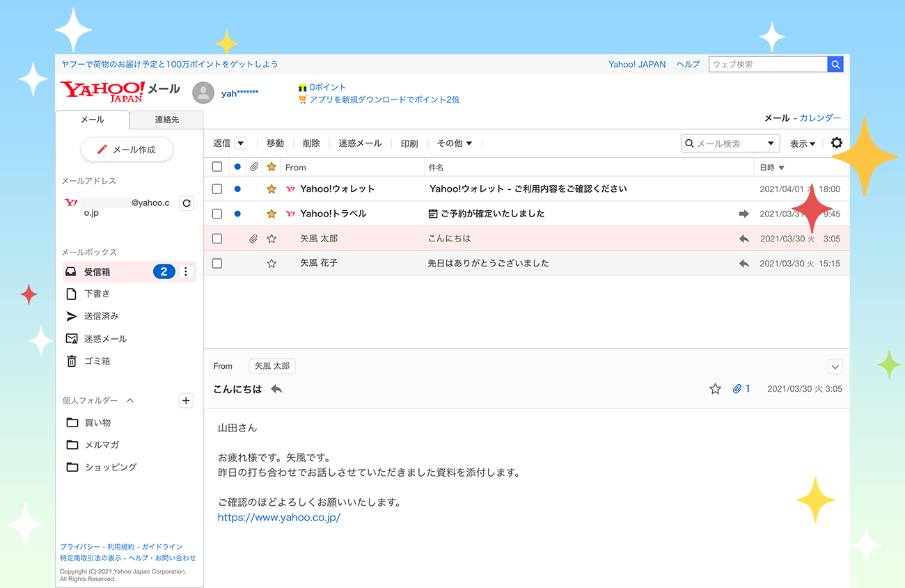This screenshot has width=905, height=588.
Task: Open the 買い物 personal folder
Action: (88, 422)
